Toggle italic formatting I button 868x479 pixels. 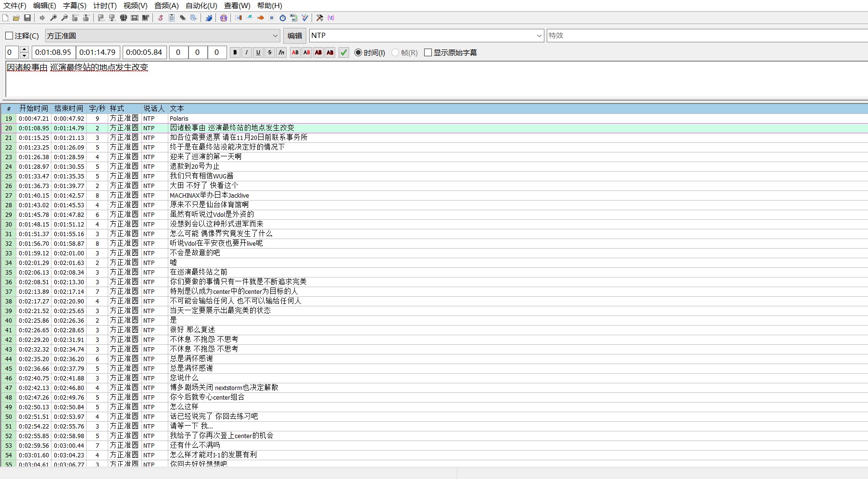(247, 52)
